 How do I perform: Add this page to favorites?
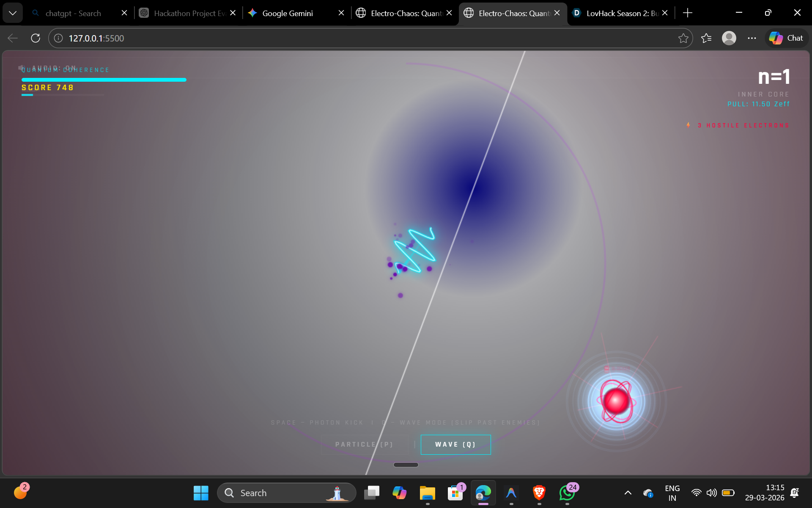point(683,38)
